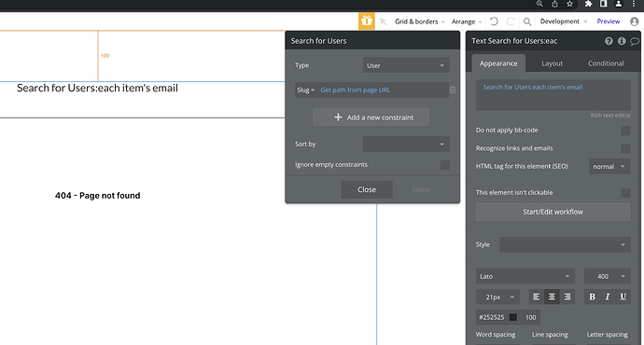Enable Do not apply bb-code checkbox
The image size is (644, 345).
[x=625, y=131]
